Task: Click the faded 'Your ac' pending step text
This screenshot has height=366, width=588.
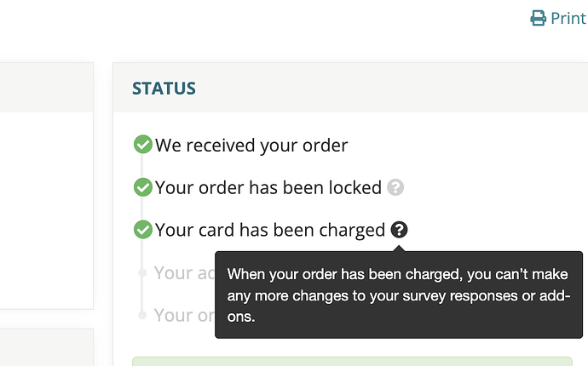Action: (185, 273)
